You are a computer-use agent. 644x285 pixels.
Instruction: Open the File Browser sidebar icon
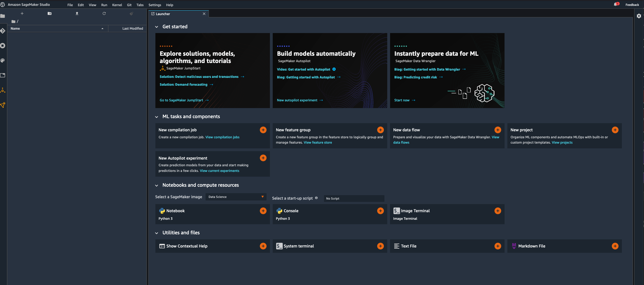pyautogui.click(x=3, y=16)
